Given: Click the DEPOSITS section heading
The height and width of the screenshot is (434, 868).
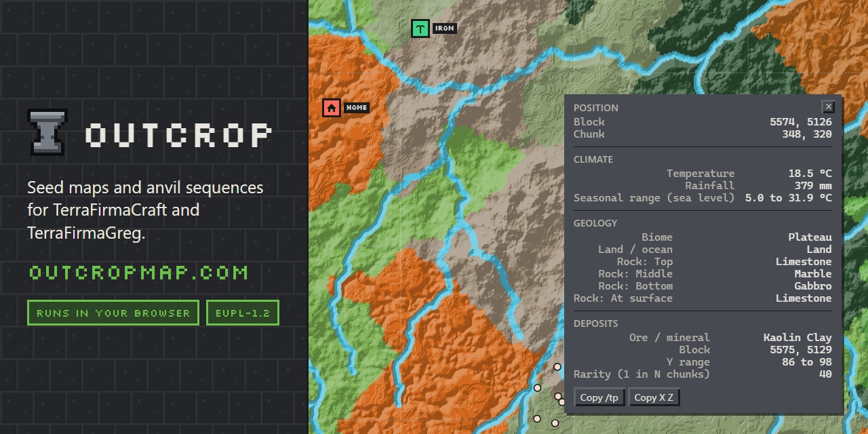Looking at the screenshot, I should tap(596, 323).
